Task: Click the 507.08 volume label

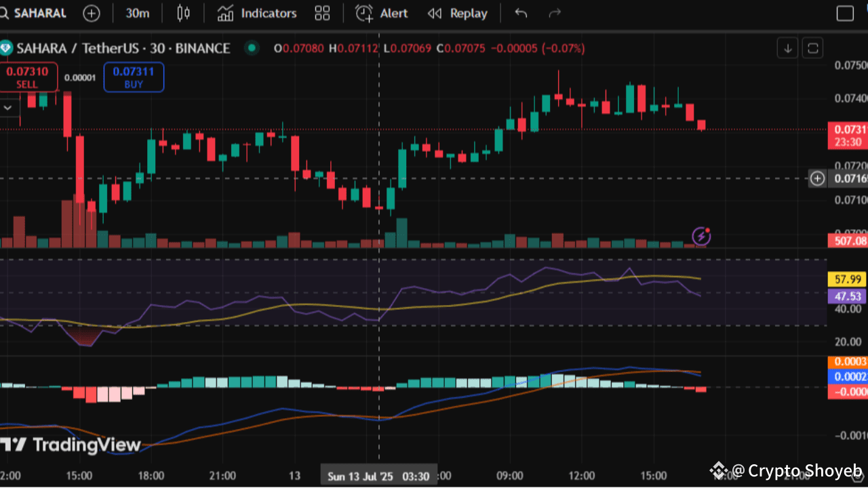Action: [x=848, y=241]
